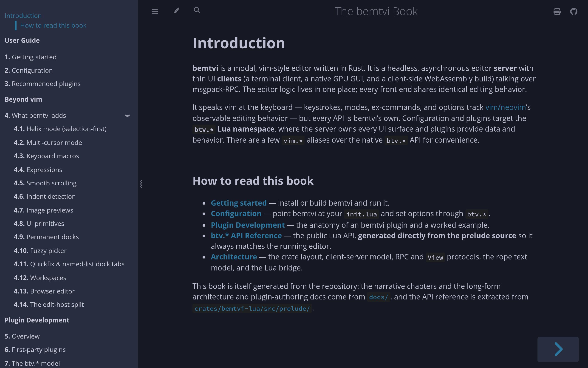The width and height of the screenshot is (588, 368).
Task: Open the crates/bemtvi-lua/src/prelude/ link
Action: pyautogui.click(x=252, y=309)
